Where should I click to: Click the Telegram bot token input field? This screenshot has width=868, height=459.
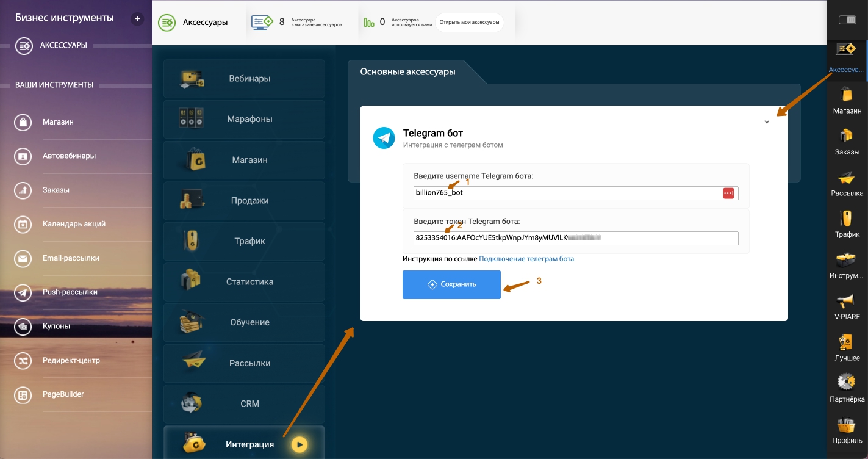coord(575,238)
